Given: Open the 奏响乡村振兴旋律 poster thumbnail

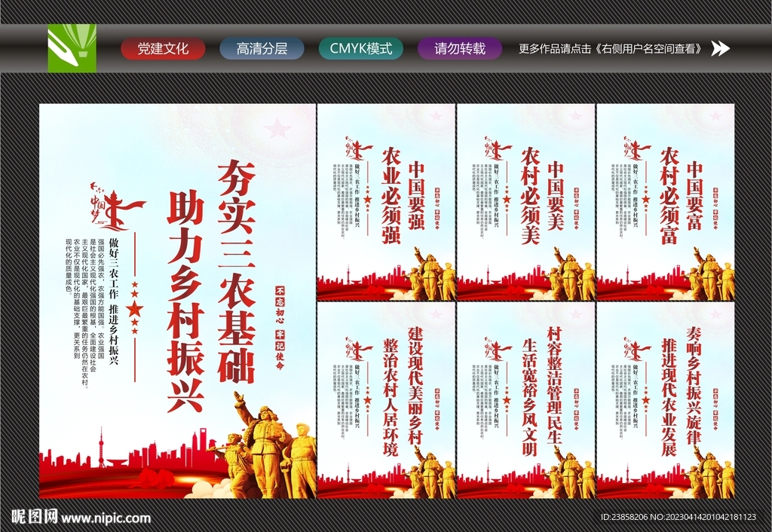Looking at the screenshot, I should [666, 401].
